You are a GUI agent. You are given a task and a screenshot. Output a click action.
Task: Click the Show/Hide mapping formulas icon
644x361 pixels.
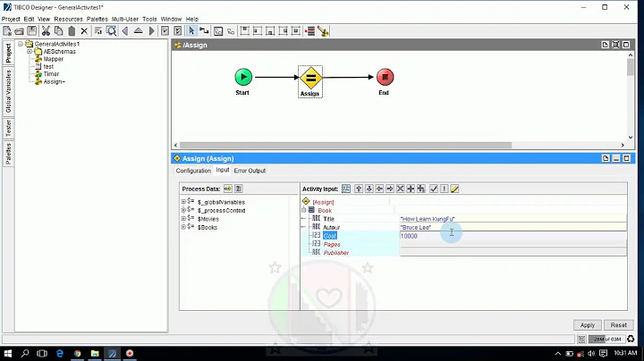[346, 189]
